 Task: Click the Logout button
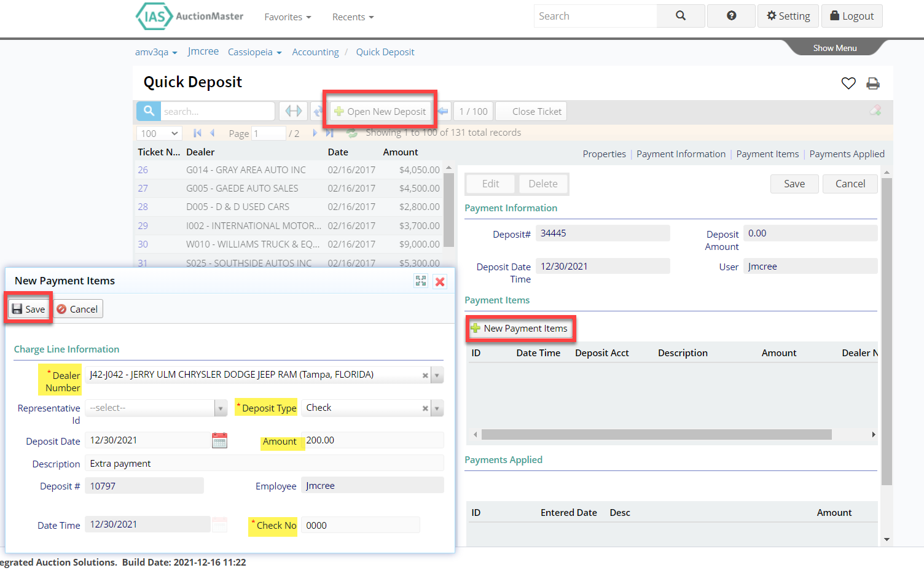[852, 16]
